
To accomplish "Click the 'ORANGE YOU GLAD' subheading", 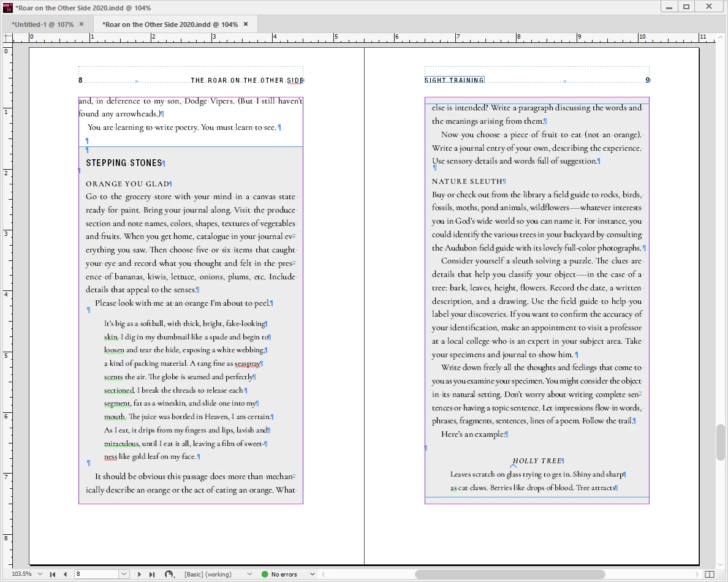I will click(127, 184).
